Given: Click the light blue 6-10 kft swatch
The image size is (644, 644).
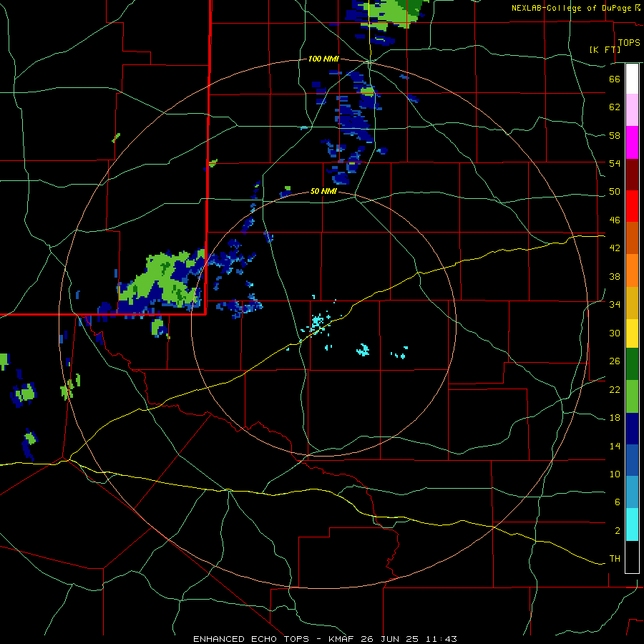Looking at the screenshot, I should [632, 492].
